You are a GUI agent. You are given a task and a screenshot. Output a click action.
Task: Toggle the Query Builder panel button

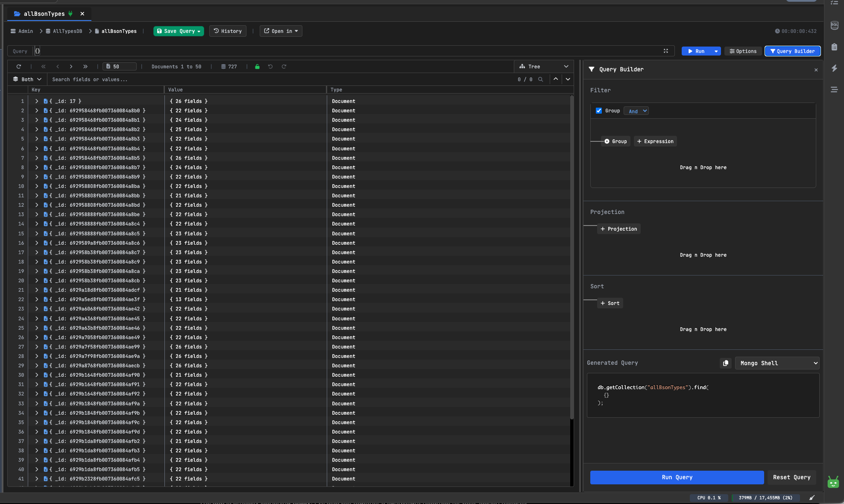[792, 51]
